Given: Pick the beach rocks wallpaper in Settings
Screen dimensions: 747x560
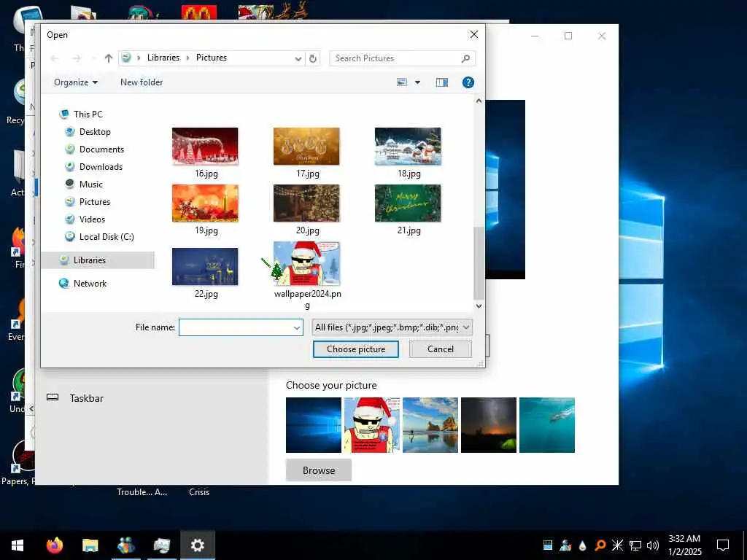Looking at the screenshot, I should click(x=430, y=425).
